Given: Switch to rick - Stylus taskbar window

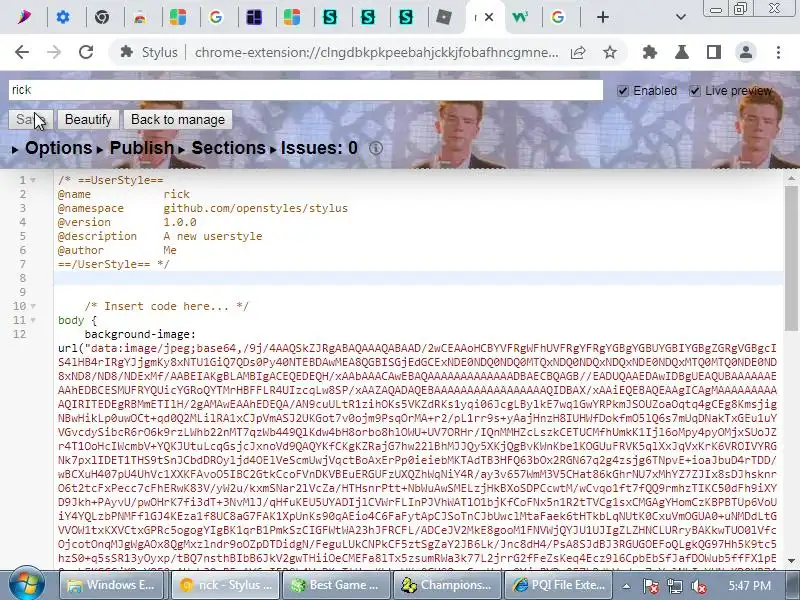Looking at the screenshot, I should (225, 585).
